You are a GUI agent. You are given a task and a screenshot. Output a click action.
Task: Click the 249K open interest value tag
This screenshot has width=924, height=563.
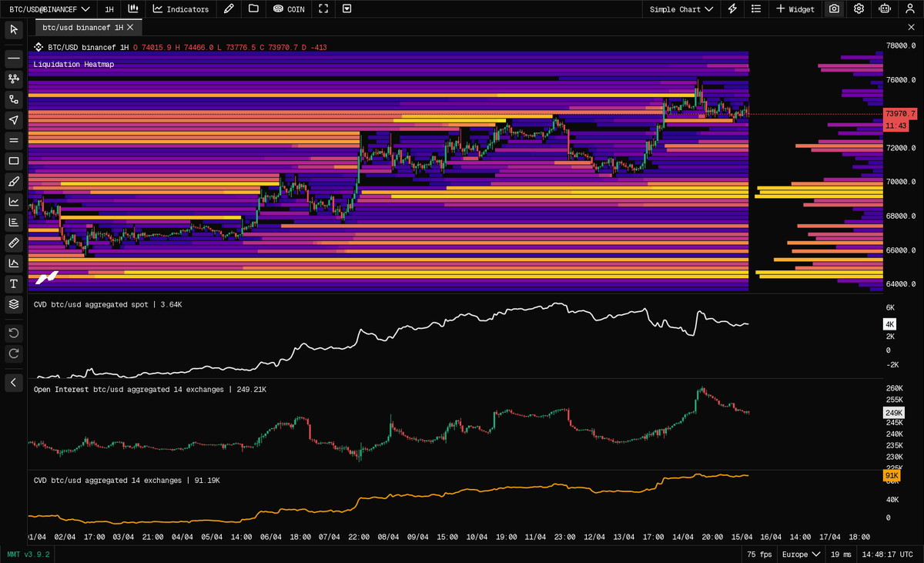[x=895, y=413]
